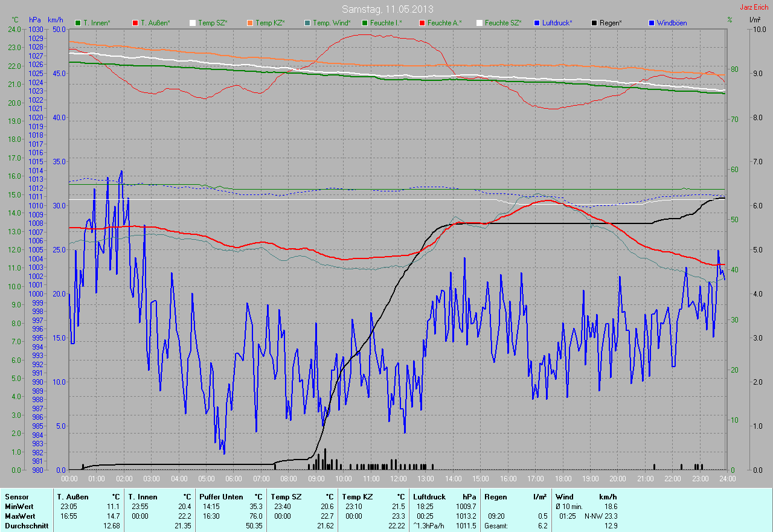773x532 pixels.
Task: Select the Windböen legend label
Action: 672,23
